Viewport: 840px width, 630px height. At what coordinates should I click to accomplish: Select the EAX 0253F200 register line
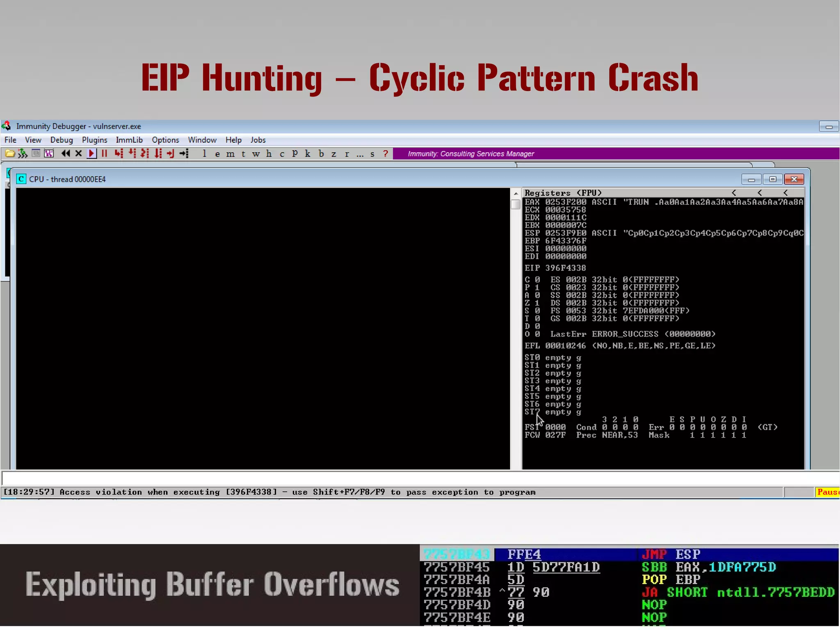pyautogui.click(x=664, y=202)
